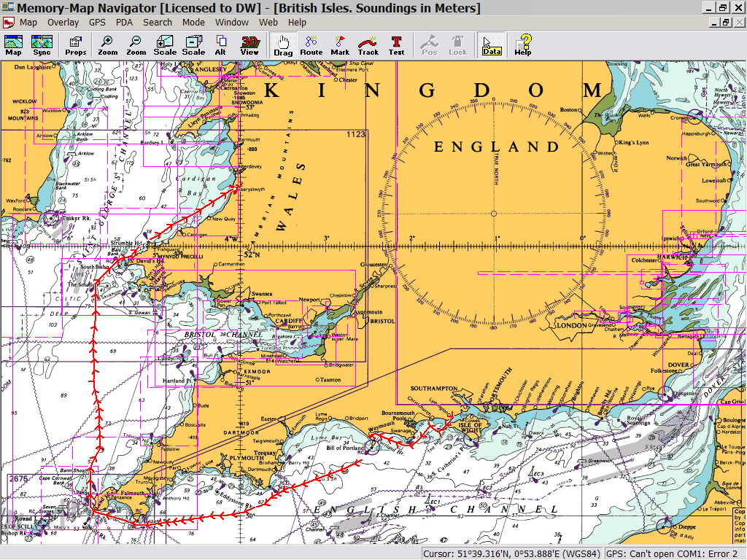Screen dimensions: 747x560
Task: Click the Weymouth label on the chart
Action: (x=381, y=427)
